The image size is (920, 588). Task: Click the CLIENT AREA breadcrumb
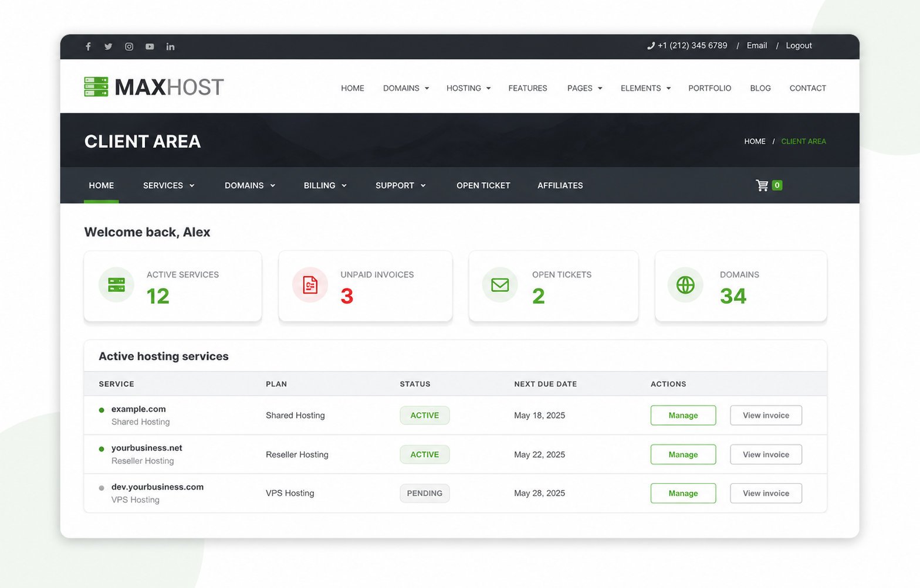tap(803, 141)
